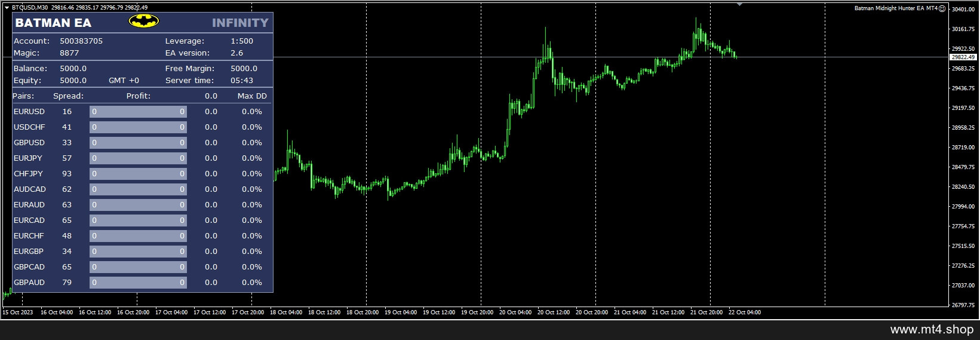Click the Magic number 8877
This screenshot has width=980, height=340.
(x=69, y=53)
